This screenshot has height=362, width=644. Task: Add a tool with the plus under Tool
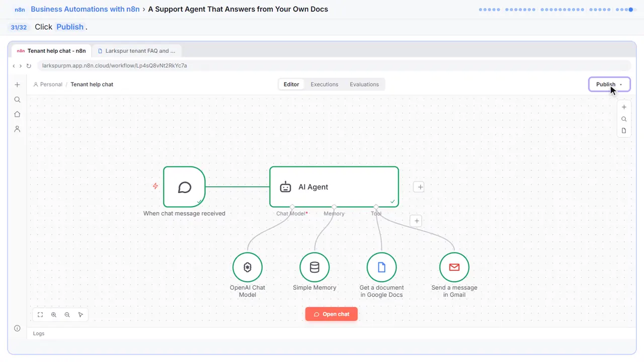click(416, 221)
